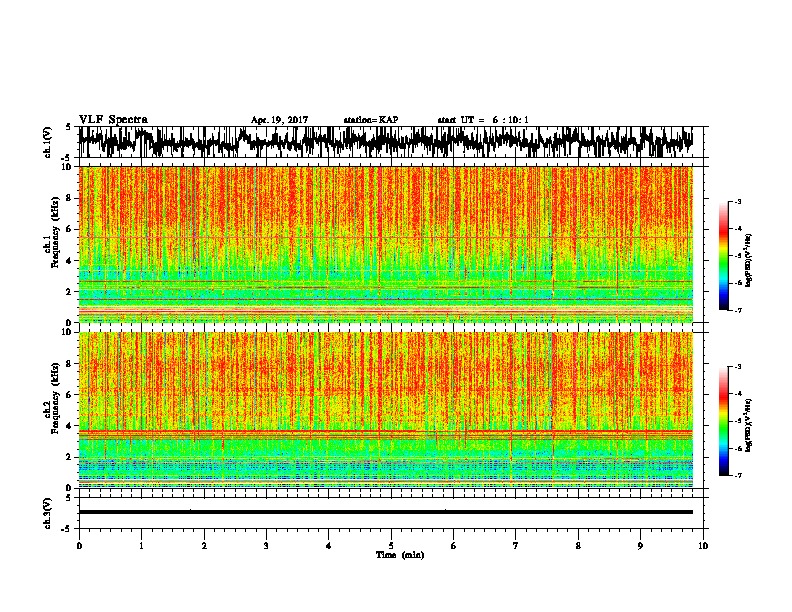This screenshot has height=612, width=792.
Task: Click the ch.1 voltage waveform trace
Action: click(385, 142)
